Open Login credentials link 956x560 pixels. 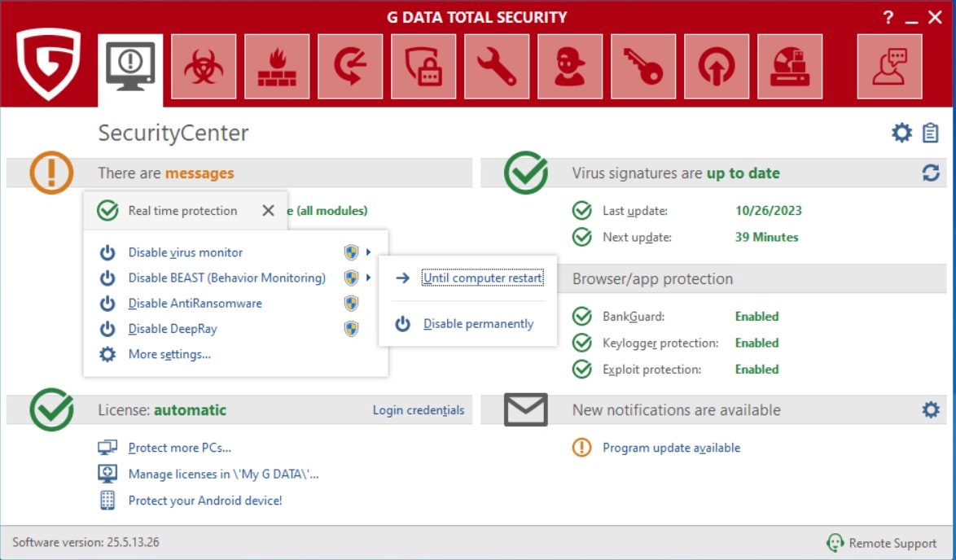coord(419,410)
